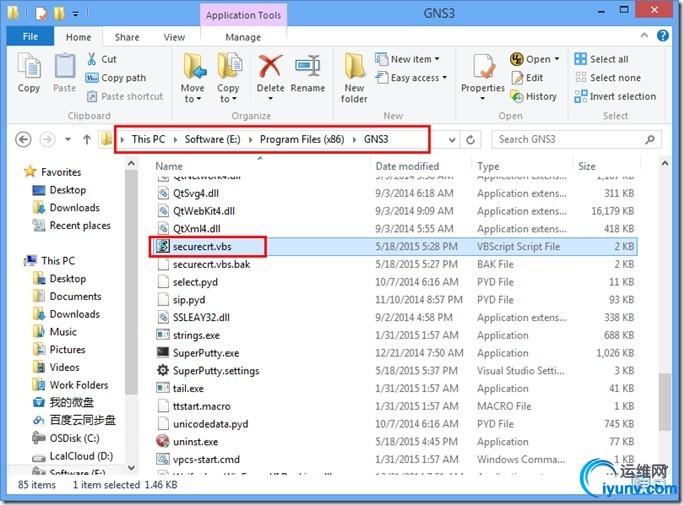Open Help with the question mark icon

pyautogui.click(x=663, y=36)
